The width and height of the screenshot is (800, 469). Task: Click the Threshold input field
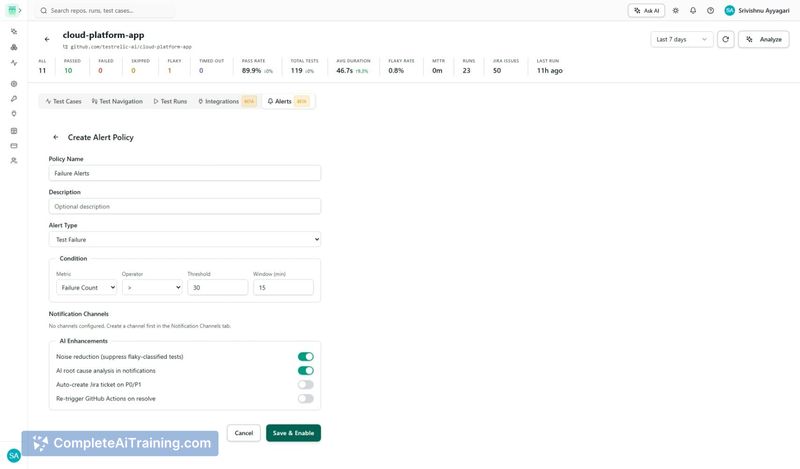pyautogui.click(x=217, y=287)
